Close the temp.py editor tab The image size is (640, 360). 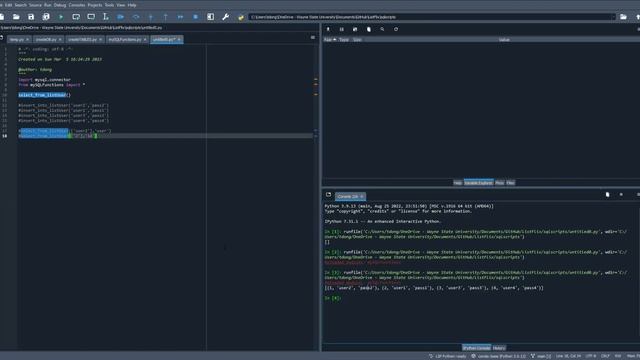[27, 40]
